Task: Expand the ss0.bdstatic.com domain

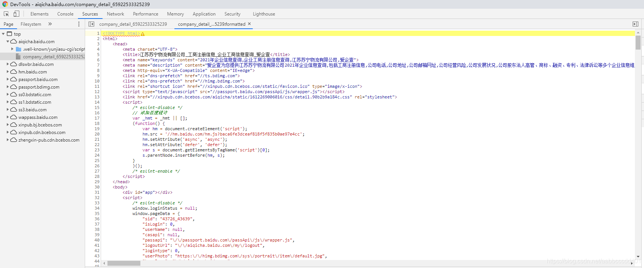Action: [8, 94]
